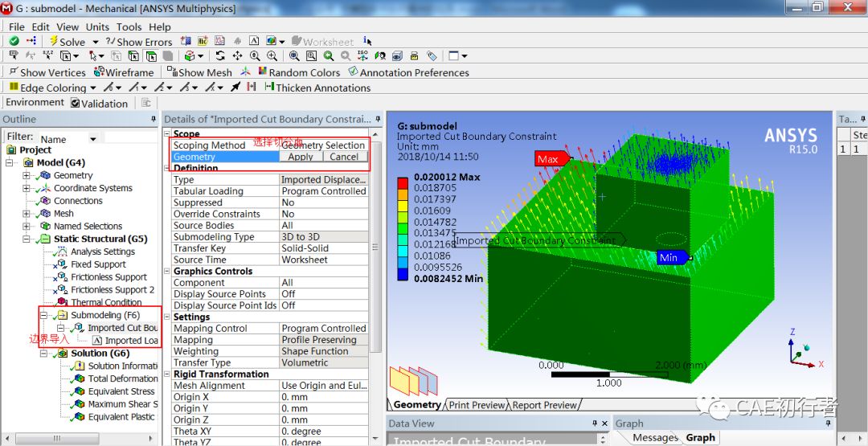This screenshot has height=446, width=868.
Task: Click the green checkmark toolbar icon
Action: 14,42
